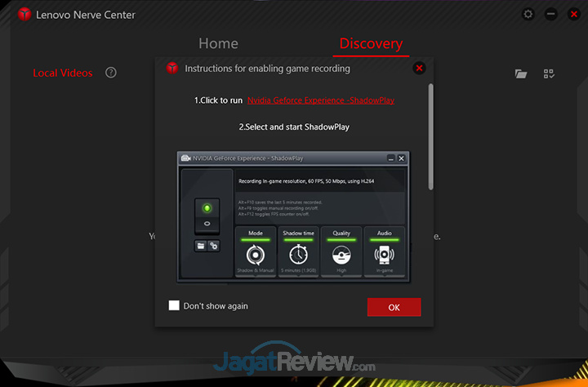This screenshot has width=588, height=387.
Task: Check the Don't show again box
Action: pyautogui.click(x=174, y=306)
